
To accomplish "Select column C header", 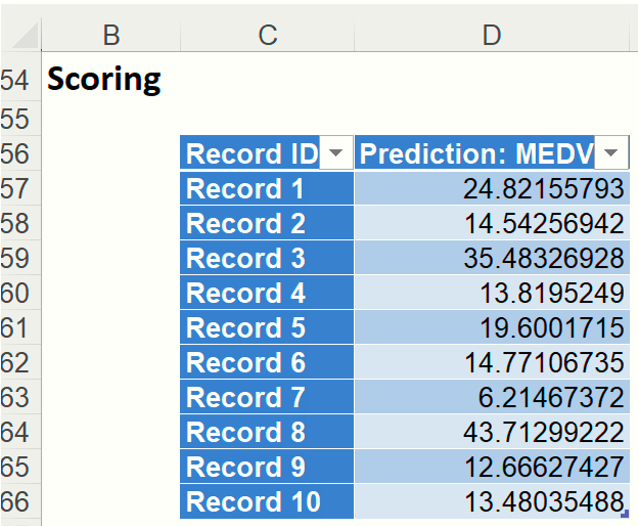I will pyautogui.click(x=267, y=35).
